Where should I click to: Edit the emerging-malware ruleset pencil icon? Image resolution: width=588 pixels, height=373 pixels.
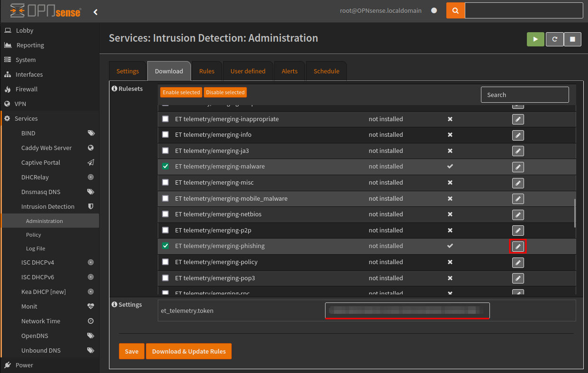[518, 167]
